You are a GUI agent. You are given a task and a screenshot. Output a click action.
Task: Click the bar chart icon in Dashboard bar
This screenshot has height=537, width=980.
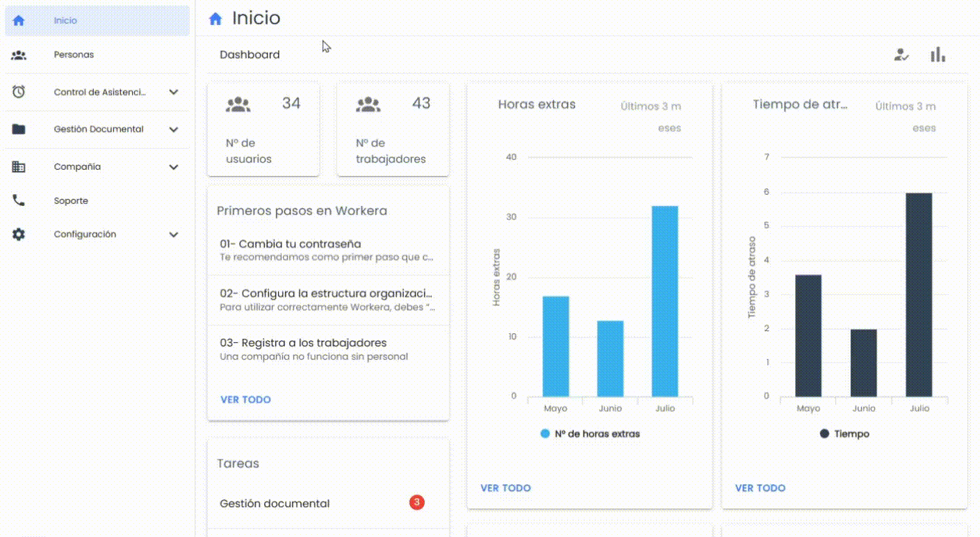pos(938,55)
